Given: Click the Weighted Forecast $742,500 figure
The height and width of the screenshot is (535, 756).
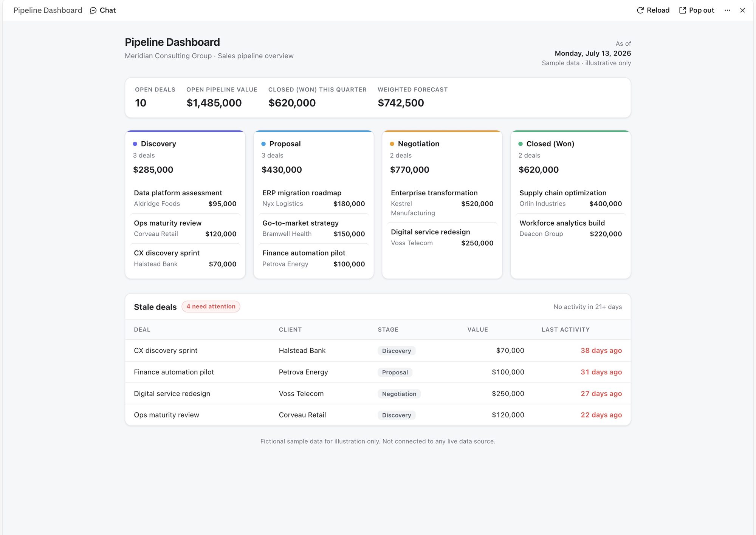Looking at the screenshot, I should tap(401, 103).
